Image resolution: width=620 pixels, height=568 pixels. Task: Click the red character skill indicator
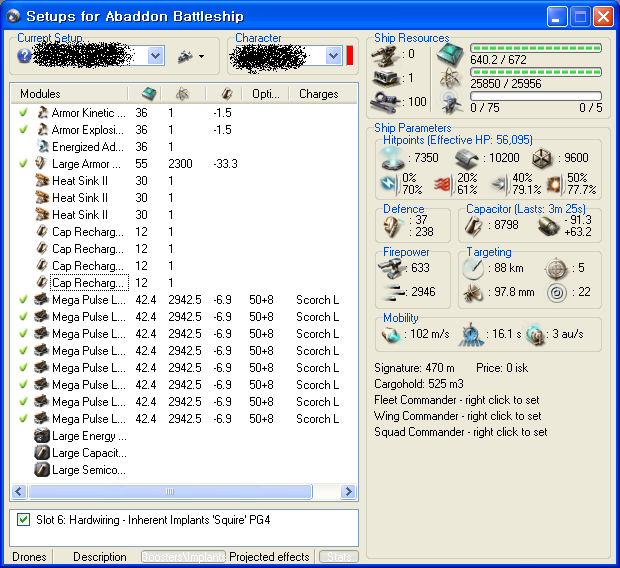(x=350, y=55)
